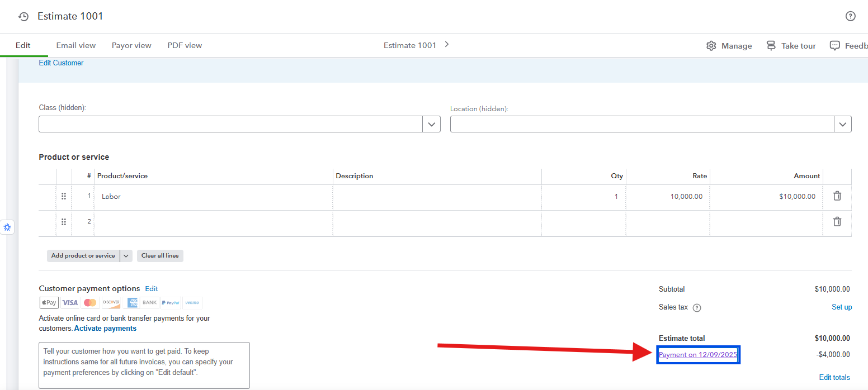
Task: Click into the payment instructions text box
Action: pos(144,365)
